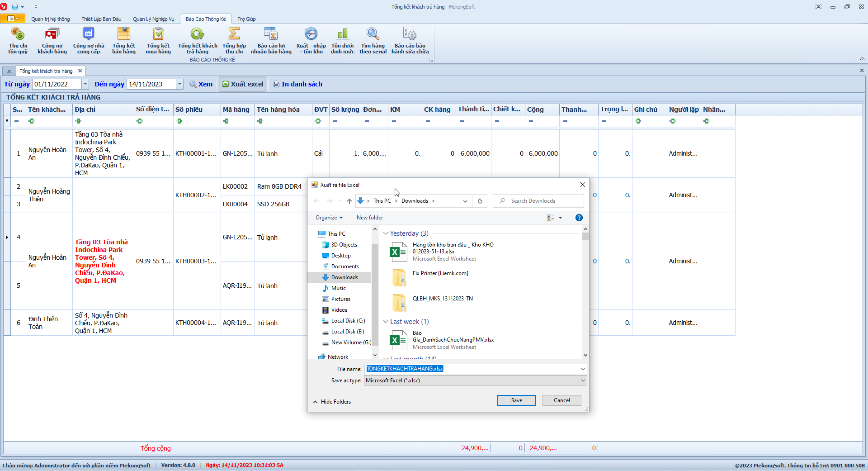Open Xuất - nhập - tồn kho report

[311, 40]
